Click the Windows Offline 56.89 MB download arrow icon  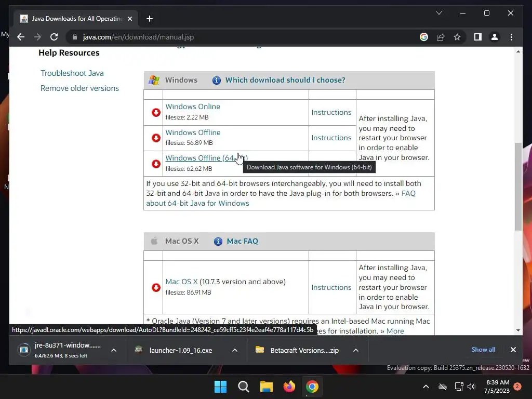(x=156, y=138)
